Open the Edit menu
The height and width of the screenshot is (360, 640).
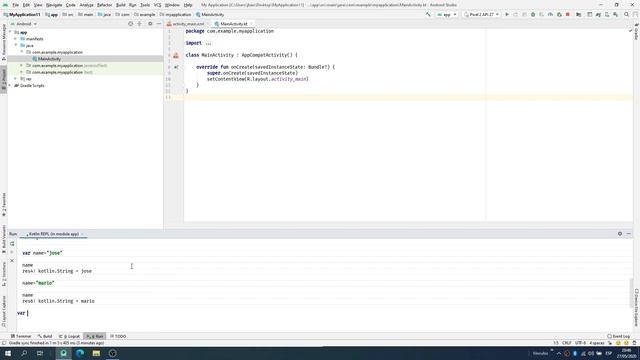tap(26, 5)
